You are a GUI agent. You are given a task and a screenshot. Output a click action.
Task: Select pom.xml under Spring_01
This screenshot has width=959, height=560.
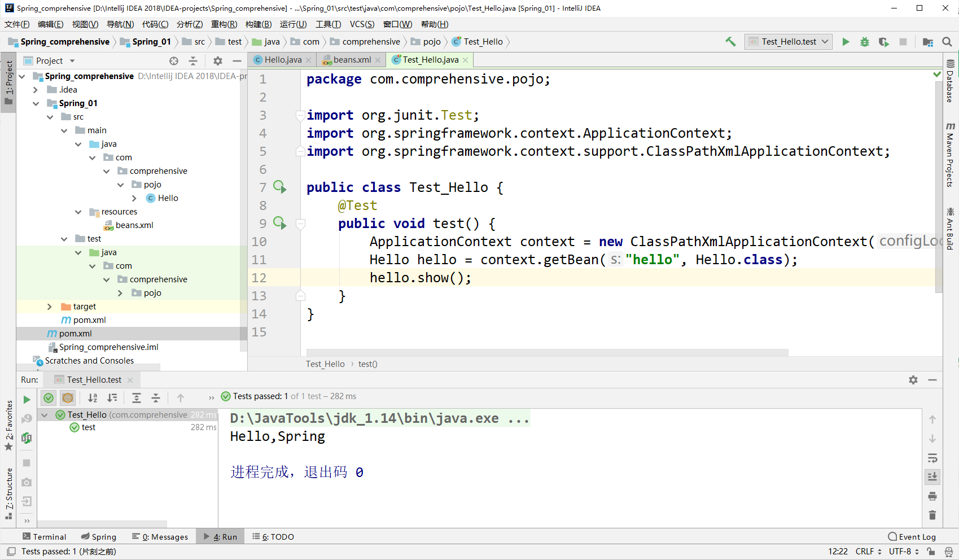coord(89,320)
